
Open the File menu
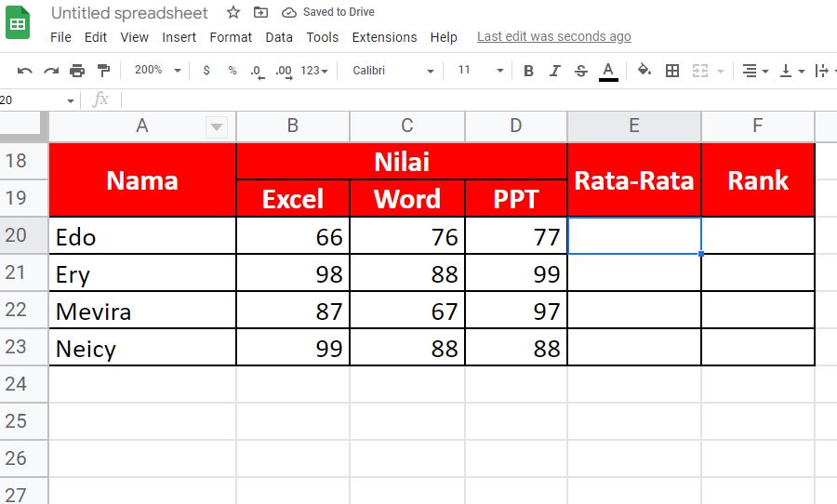[x=60, y=37]
